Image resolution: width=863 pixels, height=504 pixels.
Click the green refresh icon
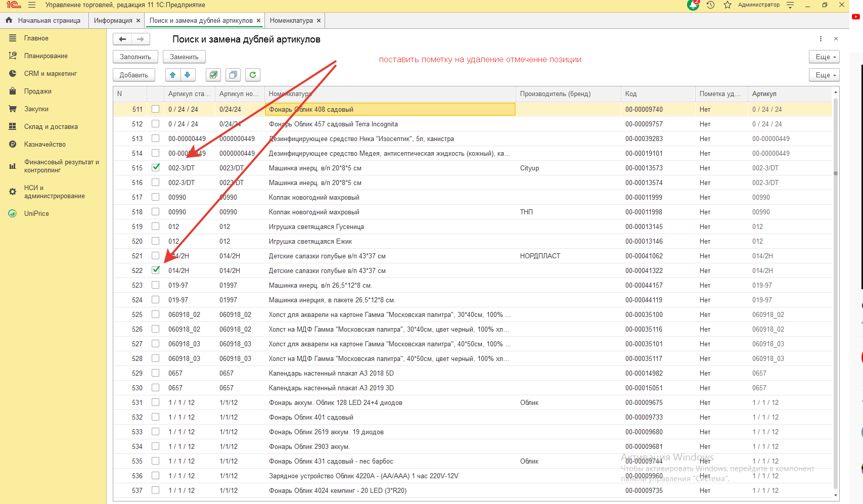pos(253,75)
